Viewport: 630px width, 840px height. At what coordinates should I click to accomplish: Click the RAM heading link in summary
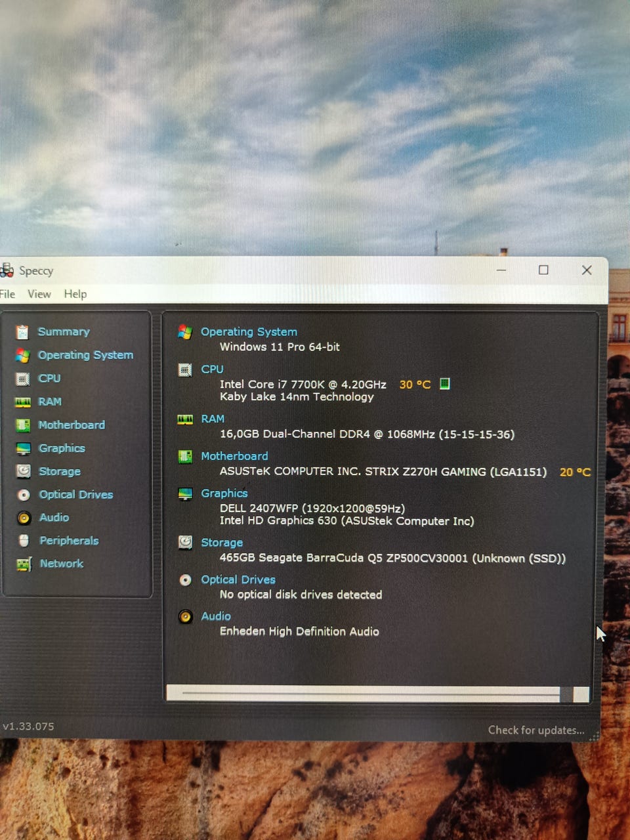(213, 419)
